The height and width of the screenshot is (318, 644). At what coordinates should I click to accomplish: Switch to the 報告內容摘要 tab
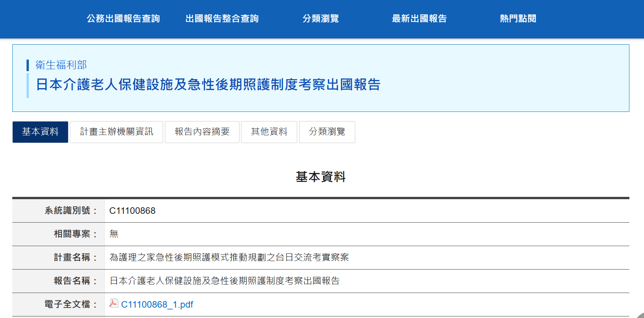(202, 132)
